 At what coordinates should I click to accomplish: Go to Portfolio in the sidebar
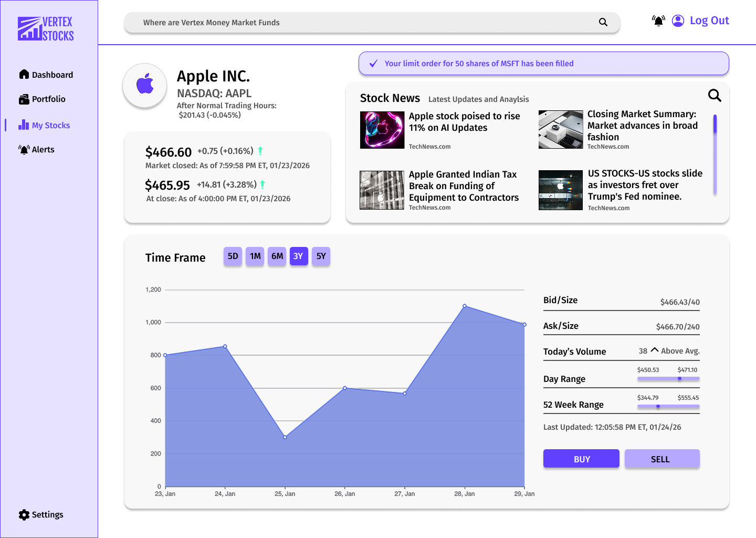[x=43, y=99]
